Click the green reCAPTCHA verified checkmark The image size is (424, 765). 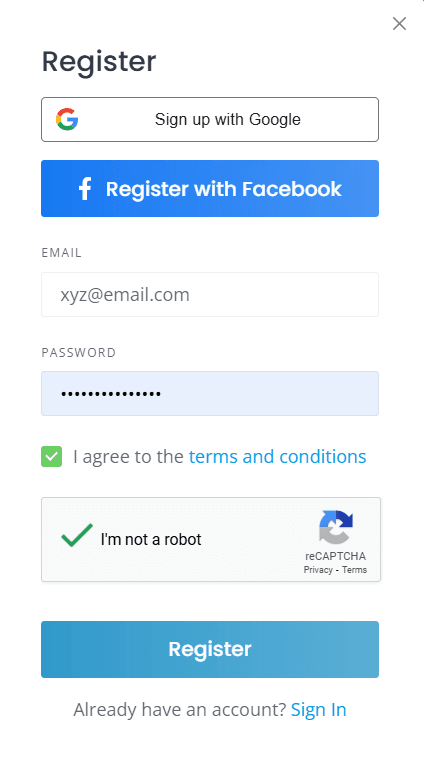(77, 535)
